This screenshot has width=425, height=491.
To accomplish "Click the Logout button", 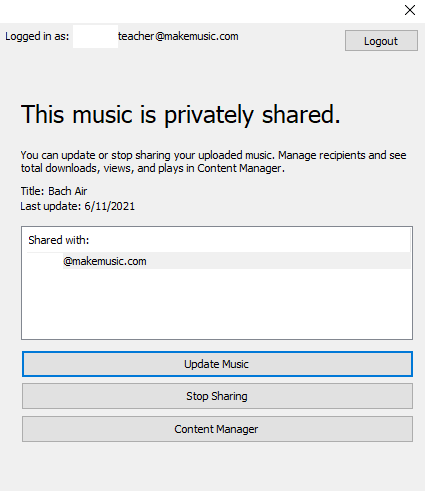I will [x=381, y=41].
